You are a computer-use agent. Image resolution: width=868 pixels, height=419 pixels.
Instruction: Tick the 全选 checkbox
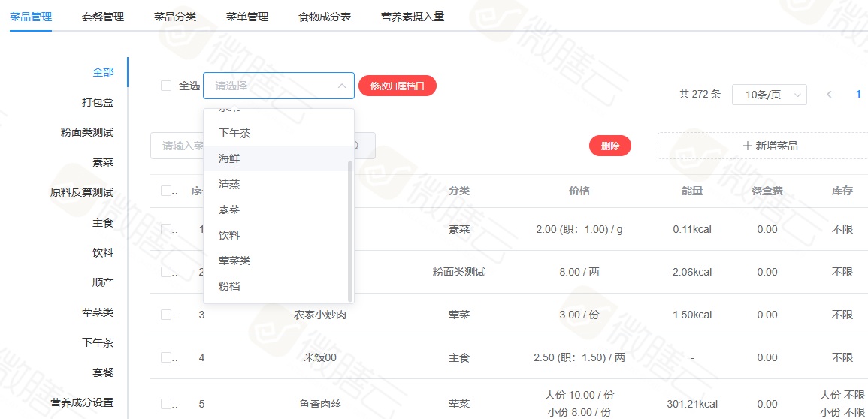click(x=166, y=86)
